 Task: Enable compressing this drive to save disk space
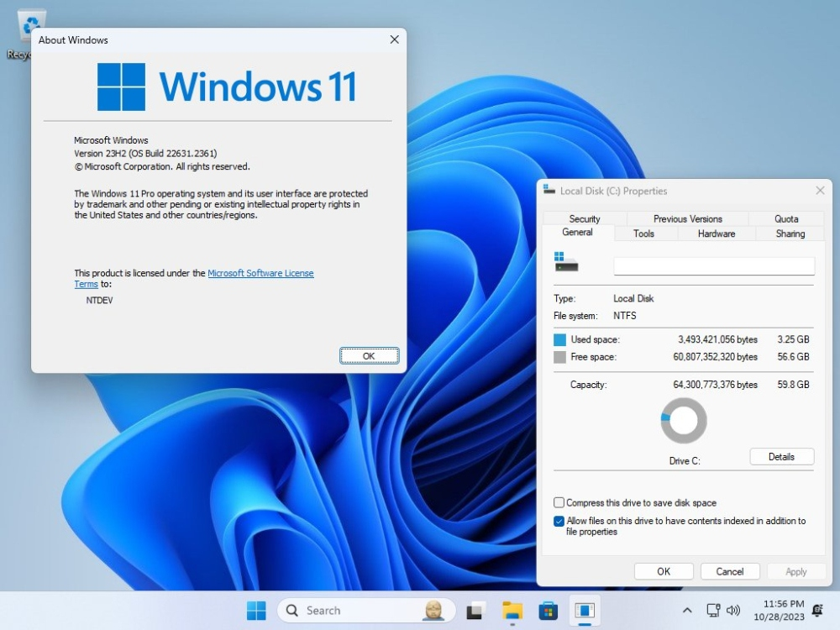click(559, 502)
